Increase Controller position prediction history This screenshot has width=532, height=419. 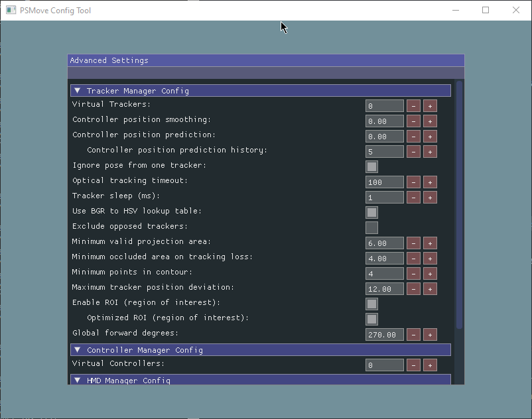tap(430, 152)
